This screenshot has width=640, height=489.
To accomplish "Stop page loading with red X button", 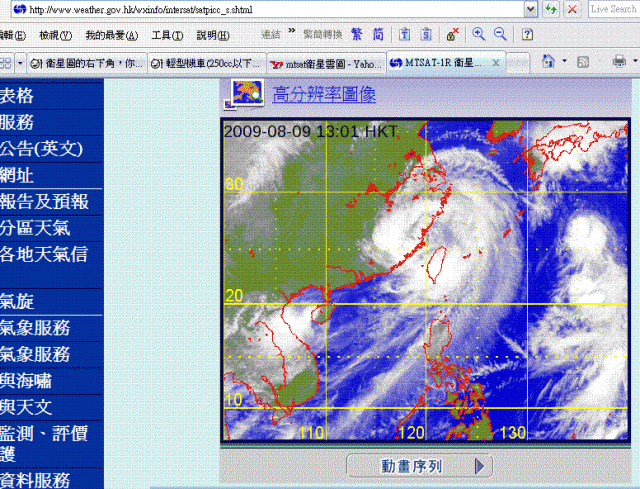I will (x=572, y=9).
